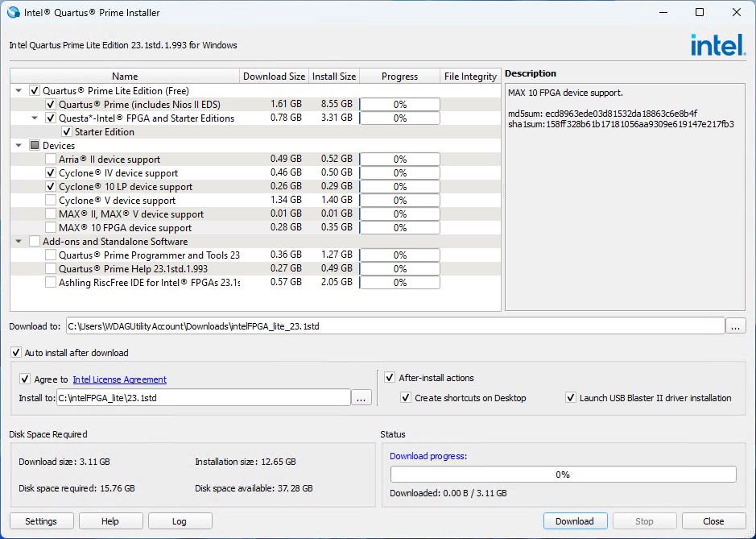Click the Close button at bottom

(713, 521)
